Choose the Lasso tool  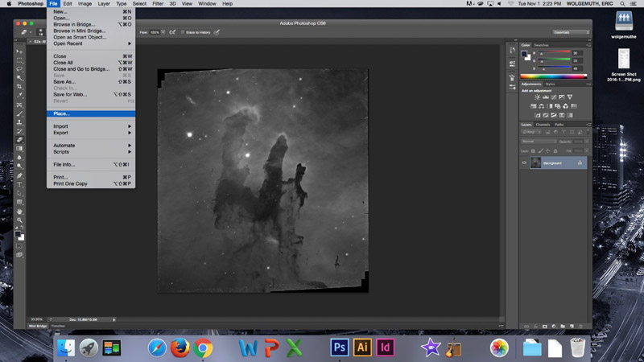click(19, 68)
